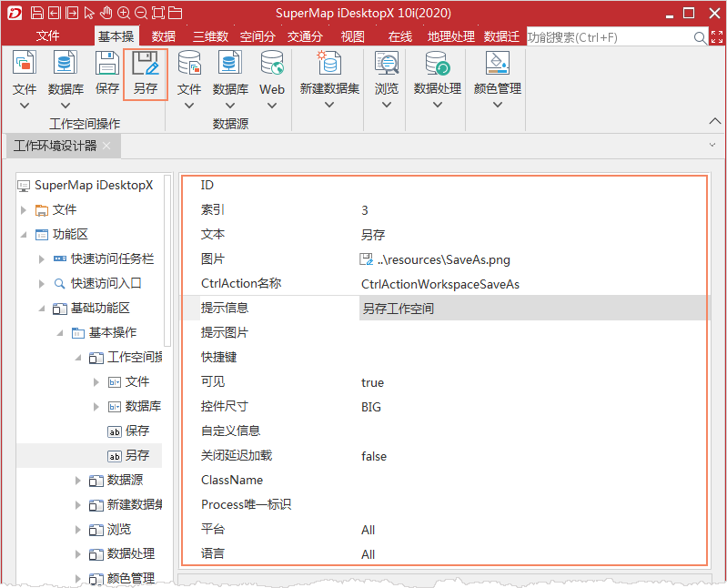The width and height of the screenshot is (727, 588).
Task: Close the 工作环境设计器 tab
Action: 106,146
